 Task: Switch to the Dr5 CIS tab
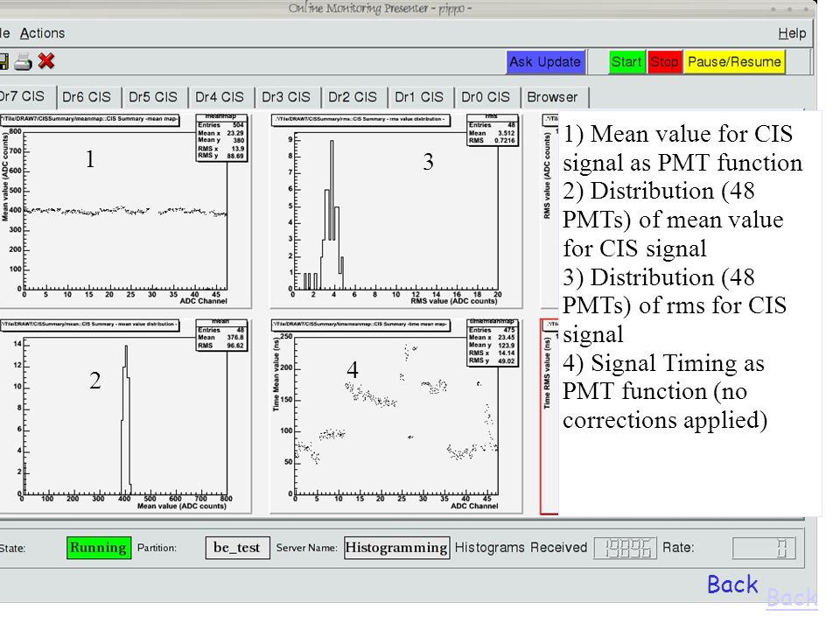(x=153, y=97)
